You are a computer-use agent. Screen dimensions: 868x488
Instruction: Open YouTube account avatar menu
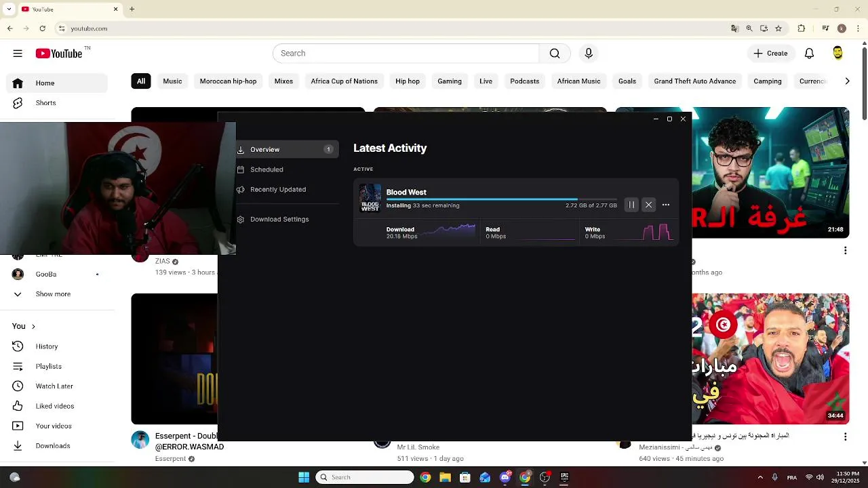838,54
